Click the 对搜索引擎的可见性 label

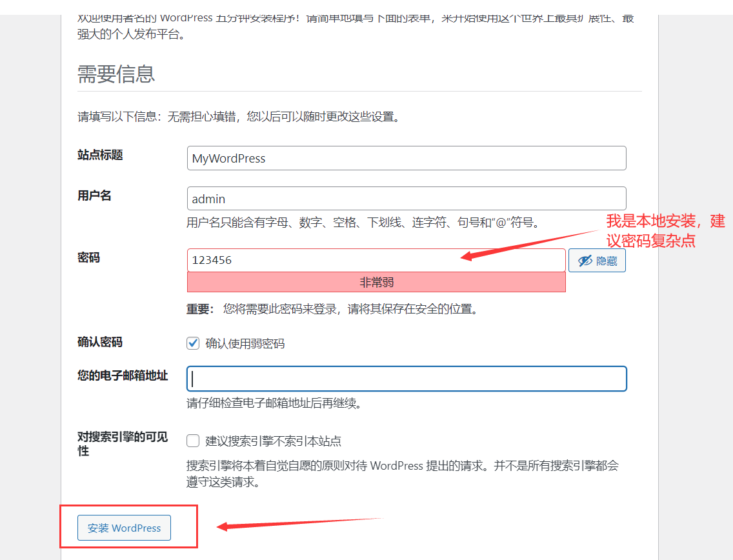tap(123, 444)
